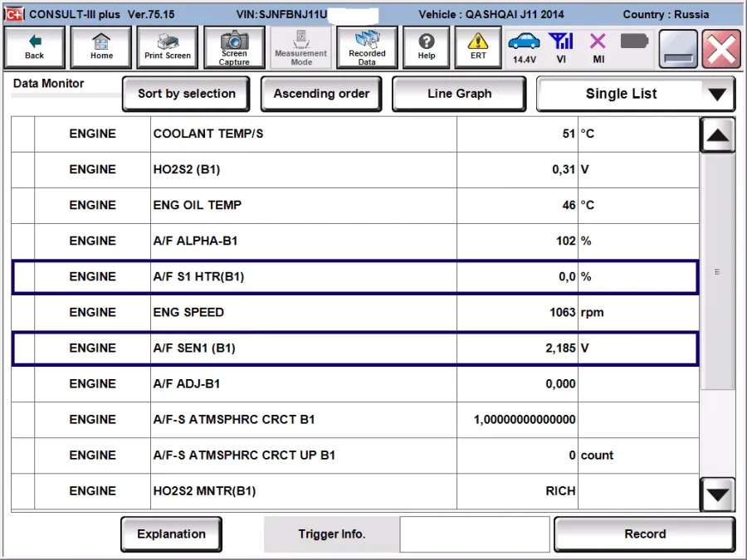Show the Line Graph view
This screenshot has width=747, height=560.
[459, 94]
